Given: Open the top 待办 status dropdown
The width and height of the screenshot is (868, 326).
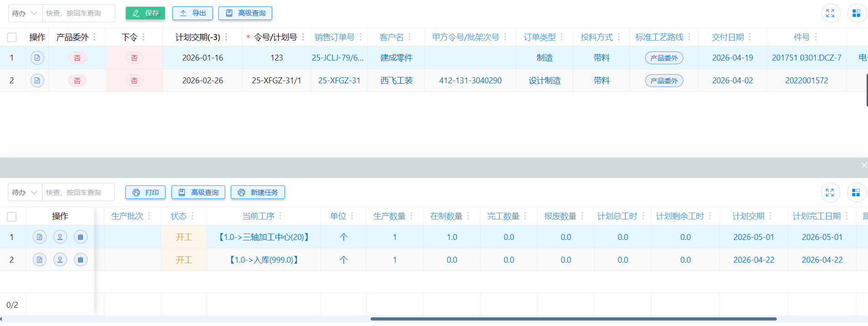Looking at the screenshot, I should pos(25,13).
